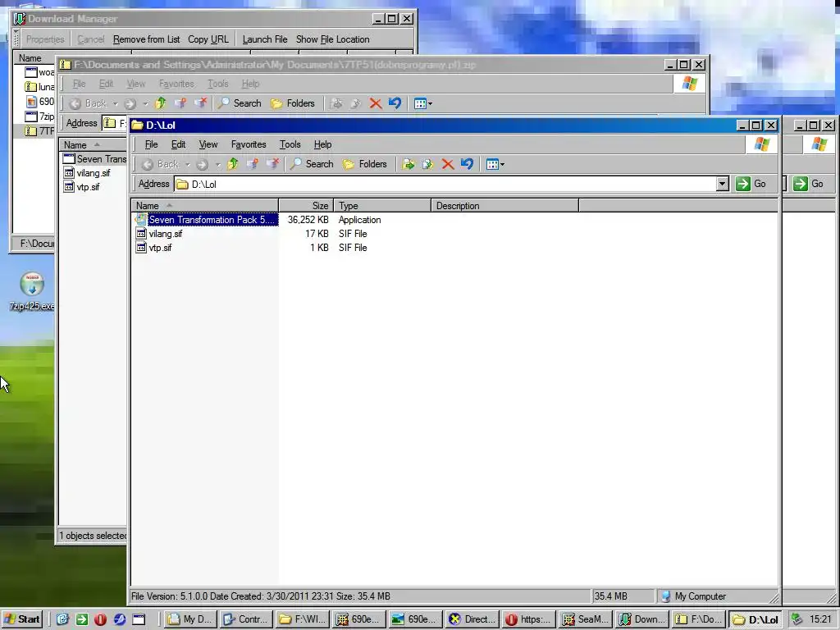Click the blue Undo icon in D:\Lol toolbar
The image size is (840, 630).
467,164
